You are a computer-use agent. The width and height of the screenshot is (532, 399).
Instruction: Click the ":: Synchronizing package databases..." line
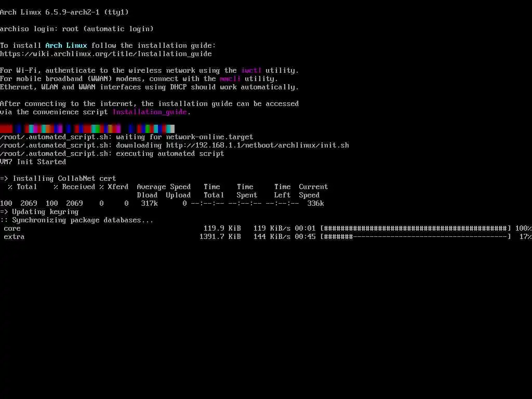click(x=77, y=220)
